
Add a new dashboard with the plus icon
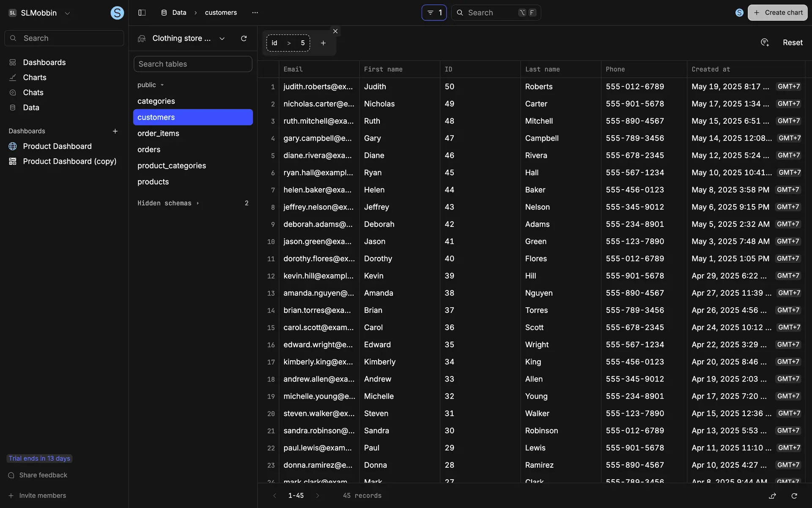click(x=115, y=131)
